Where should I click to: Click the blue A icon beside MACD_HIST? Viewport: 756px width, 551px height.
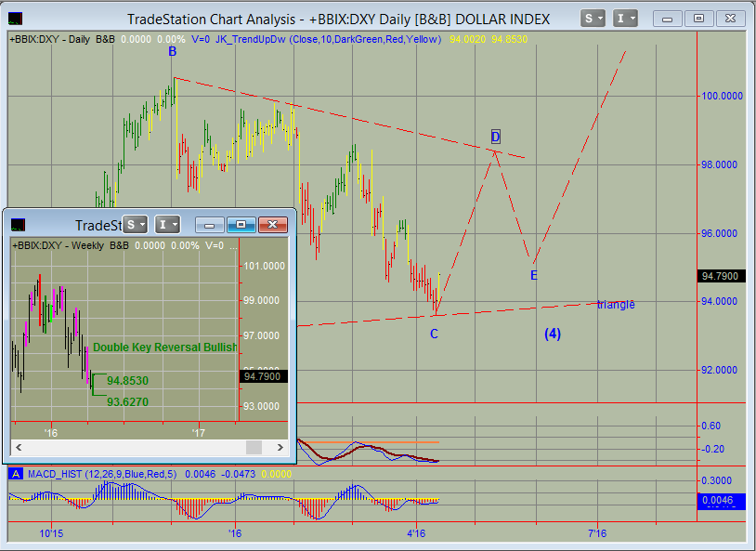pos(16,474)
